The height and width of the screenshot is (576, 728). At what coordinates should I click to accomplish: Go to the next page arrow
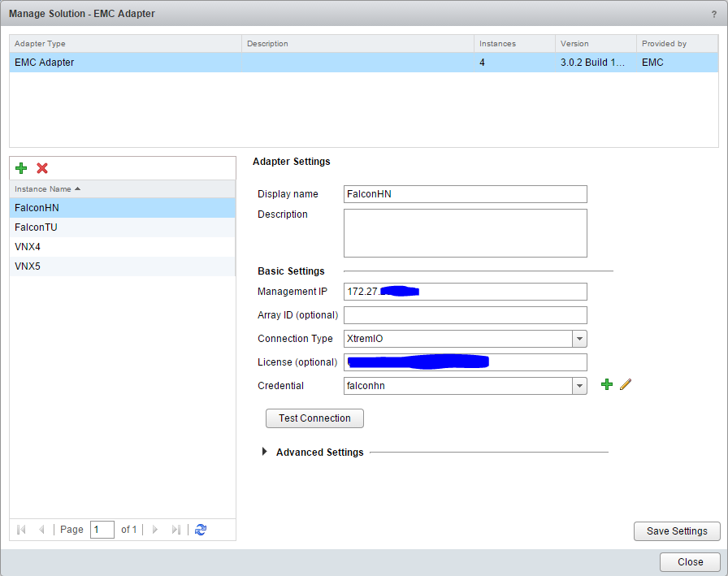click(x=155, y=530)
